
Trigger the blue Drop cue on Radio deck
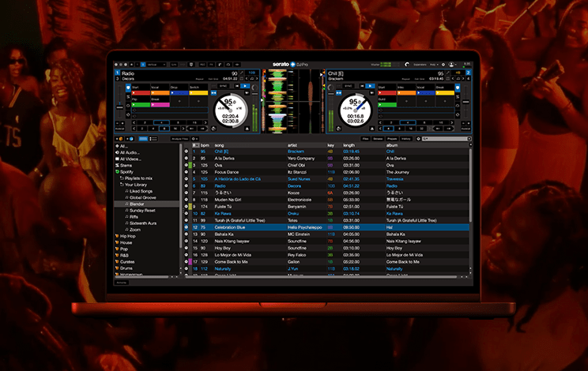[179, 93]
